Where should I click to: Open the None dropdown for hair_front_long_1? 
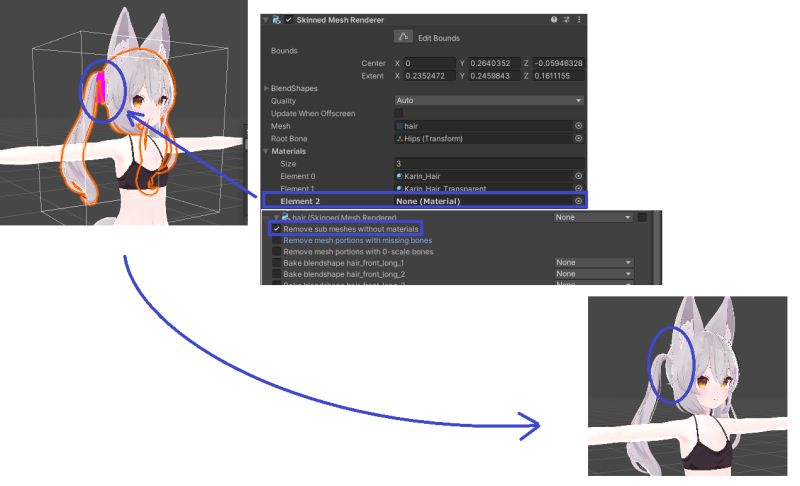(x=594, y=262)
